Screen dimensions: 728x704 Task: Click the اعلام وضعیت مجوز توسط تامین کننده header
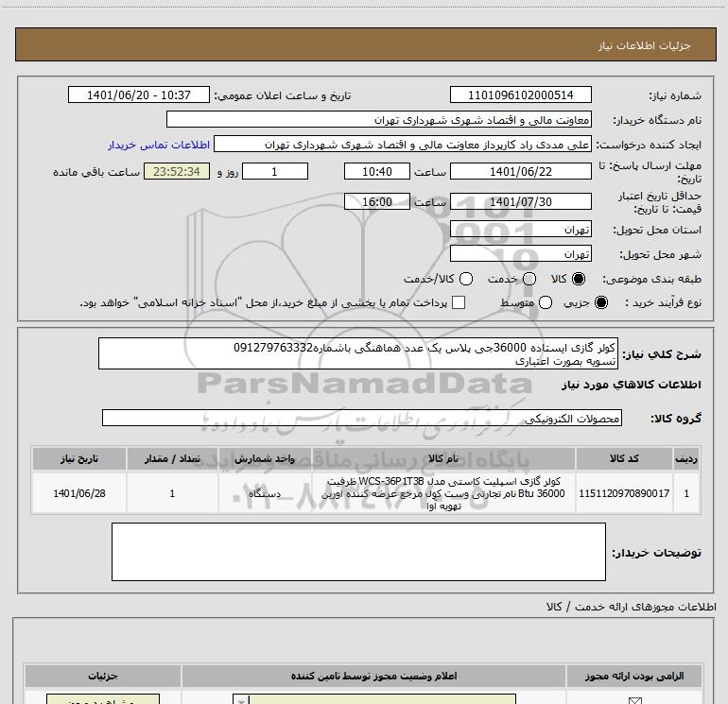click(x=373, y=676)
